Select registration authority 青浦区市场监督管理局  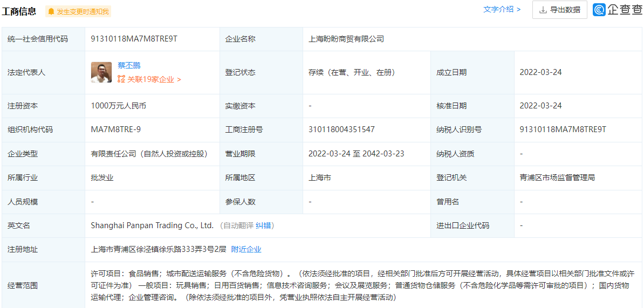(557, 178)
